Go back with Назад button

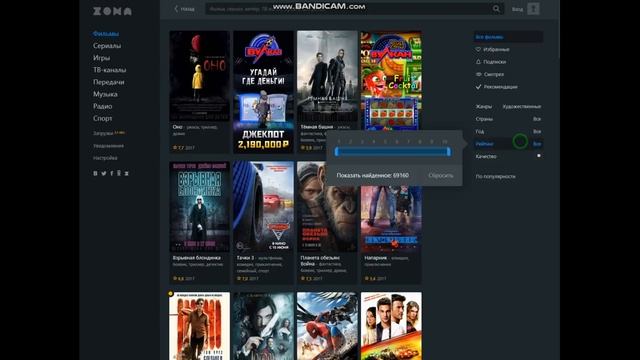tap(184, 9)
